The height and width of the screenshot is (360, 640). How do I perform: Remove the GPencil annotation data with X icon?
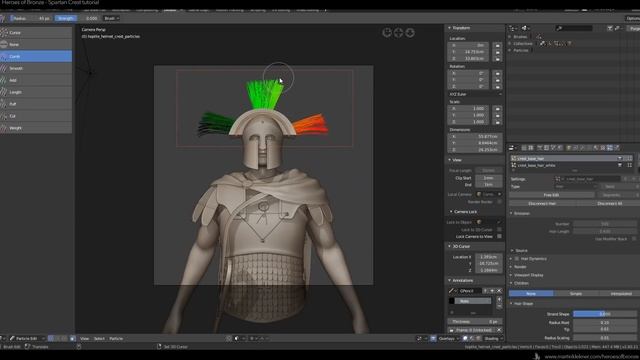(x=499, y=291)
